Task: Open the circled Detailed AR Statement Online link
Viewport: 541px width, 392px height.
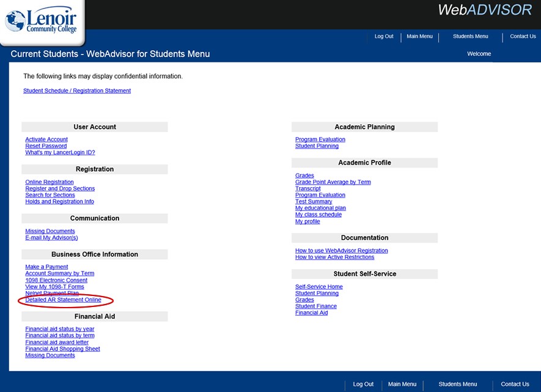Action: point(63,300)
